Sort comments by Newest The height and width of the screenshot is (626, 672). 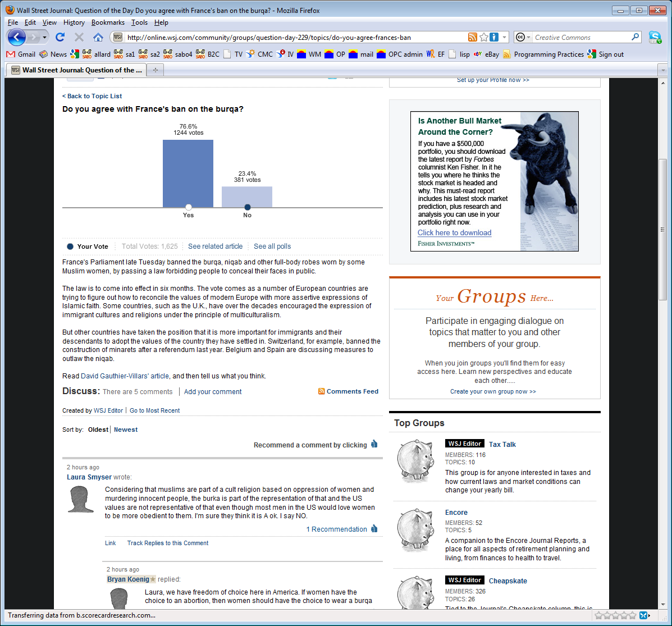point(126,429)
